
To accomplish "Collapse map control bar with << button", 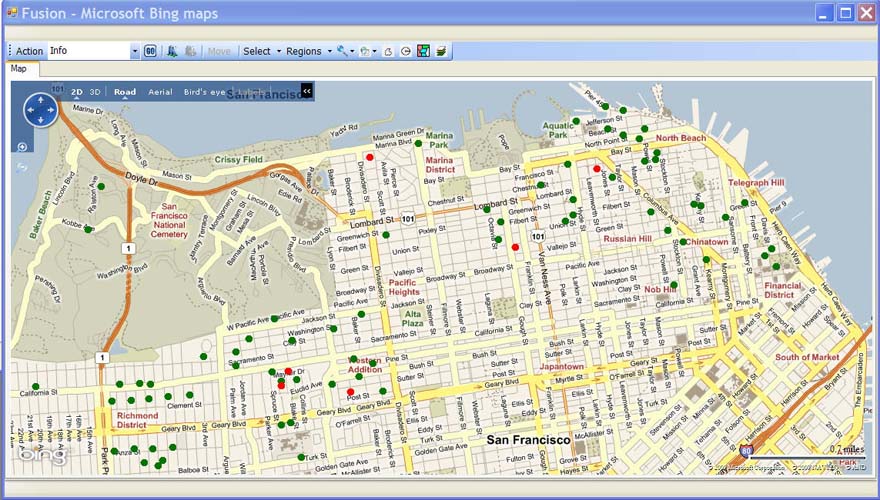I will [306, 91].
